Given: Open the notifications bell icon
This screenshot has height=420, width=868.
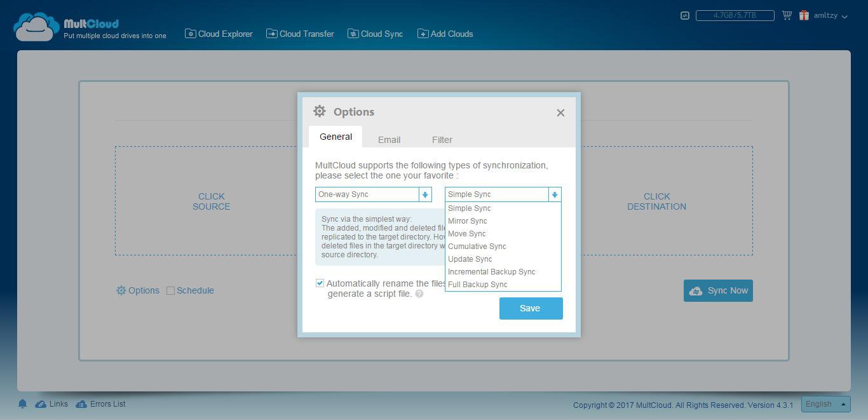Looking at the screenshot, I should pos(22,404).
